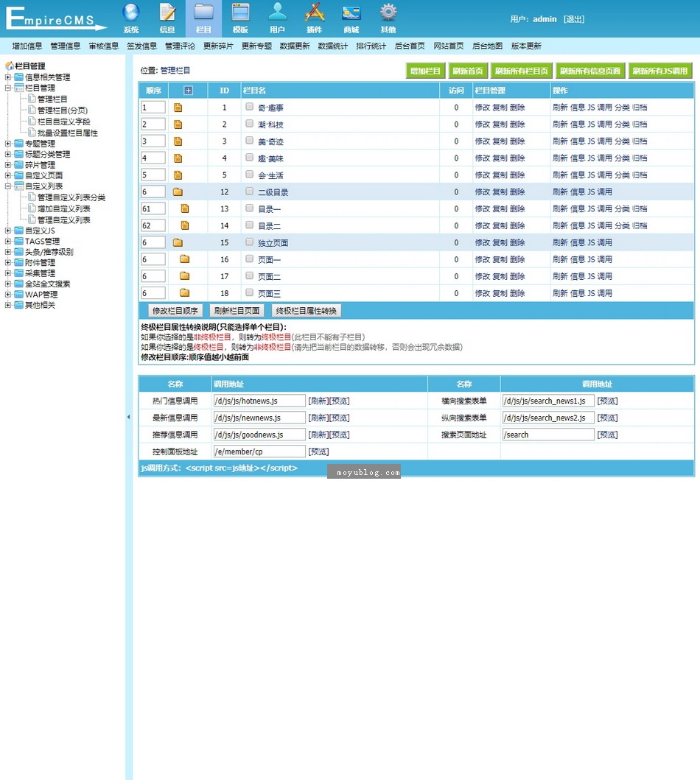Viewport: 700px width, 780px height.
Task: Click the 终极栏目属性转换 button
Action: [x=307, y=311]
